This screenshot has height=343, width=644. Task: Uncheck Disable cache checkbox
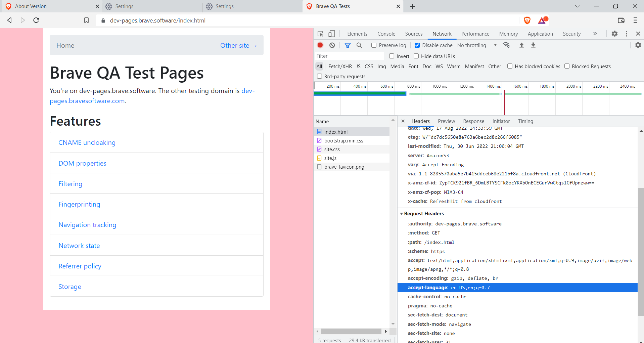[x=417, y=45]
